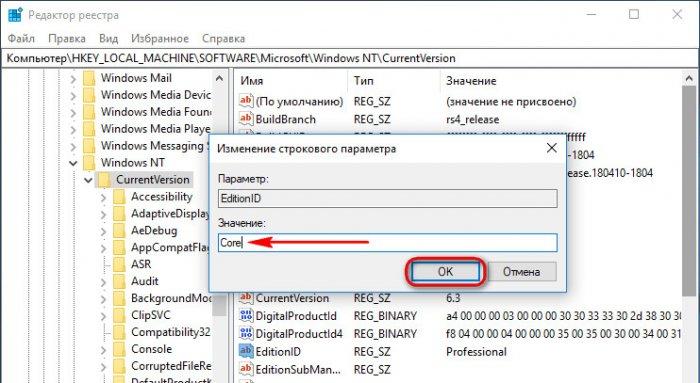Image resolution: width=700 pixels, height=383 pixels.
Task: Expand the Windows Mail tree node
Action: coord(73,80)
